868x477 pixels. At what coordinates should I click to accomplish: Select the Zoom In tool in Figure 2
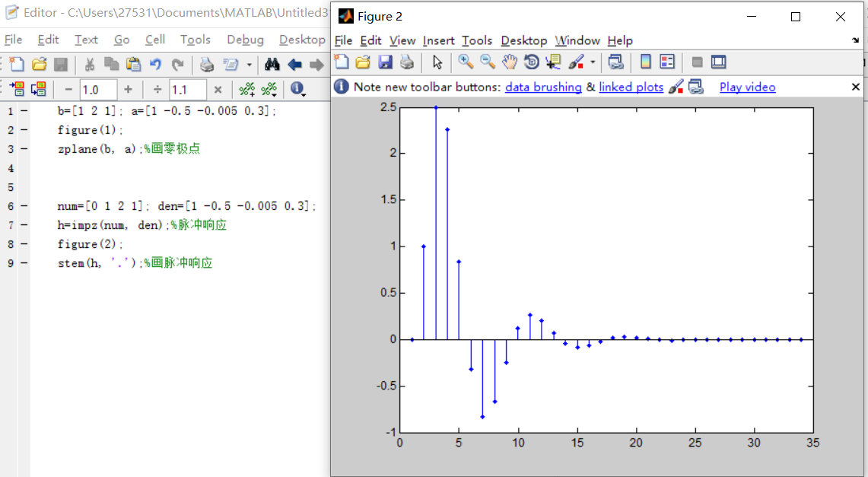click(x=466, y=62)
